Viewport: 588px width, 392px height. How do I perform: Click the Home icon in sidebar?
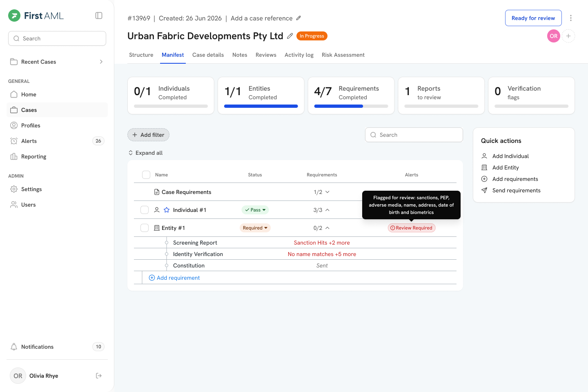(14, 94)
